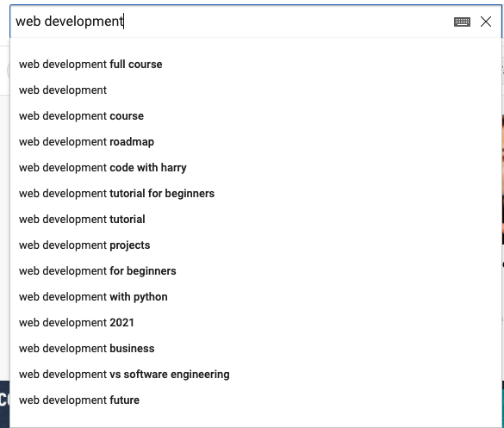Image resolution: width=504 pixels, height=428 pixels.
Task: Click the word "roadmap" in suggestions
Action: pos(132,142)
